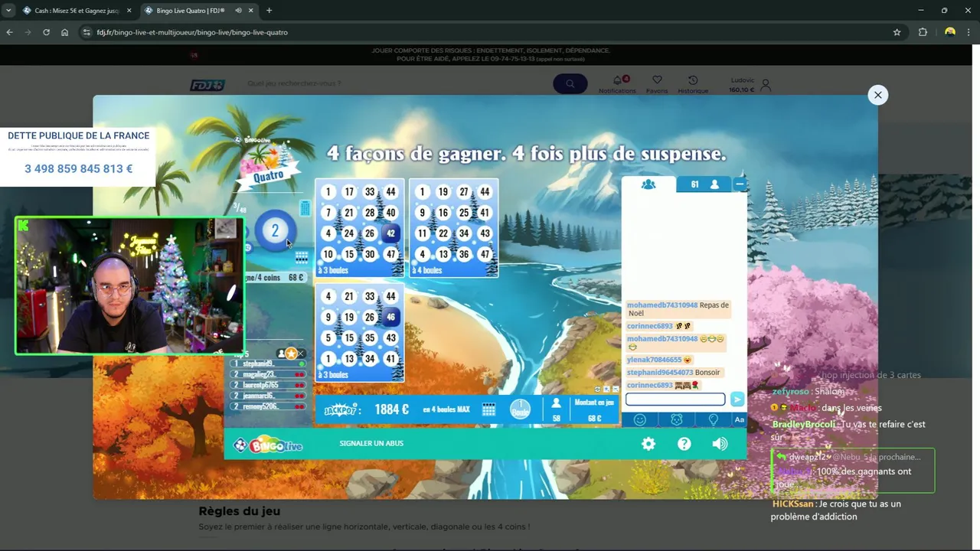Viewport: 980px width, 551px height.
Task: Click marked number 46 on third card
Action: tap(390, 317)
